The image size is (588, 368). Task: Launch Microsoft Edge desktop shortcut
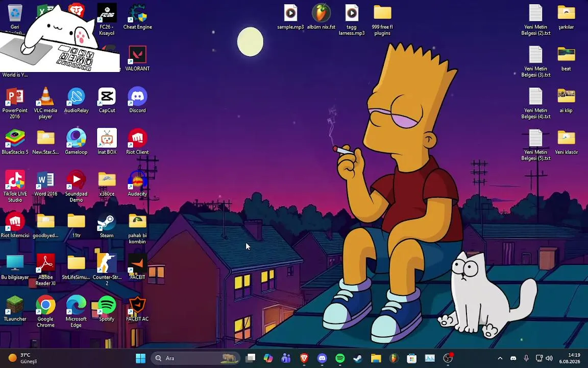point(76,312)
